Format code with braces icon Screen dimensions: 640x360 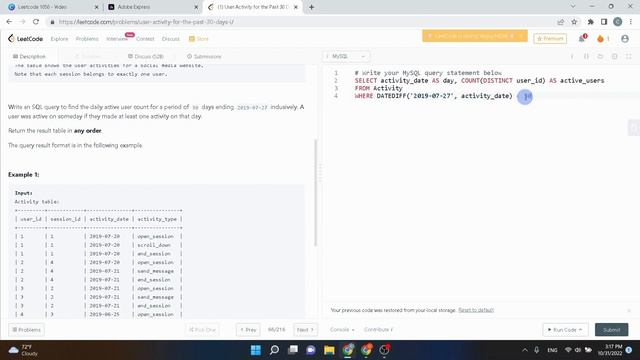(x=587, y=56)
